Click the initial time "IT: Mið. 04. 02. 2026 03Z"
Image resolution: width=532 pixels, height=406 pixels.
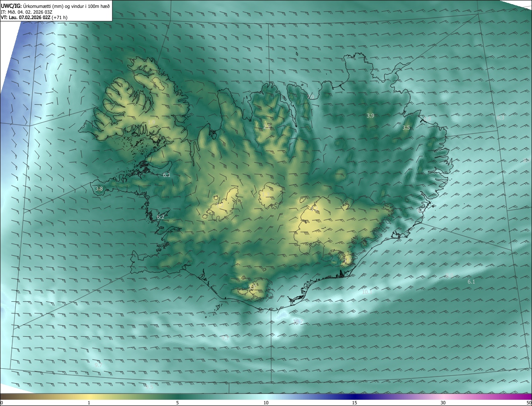27,12
